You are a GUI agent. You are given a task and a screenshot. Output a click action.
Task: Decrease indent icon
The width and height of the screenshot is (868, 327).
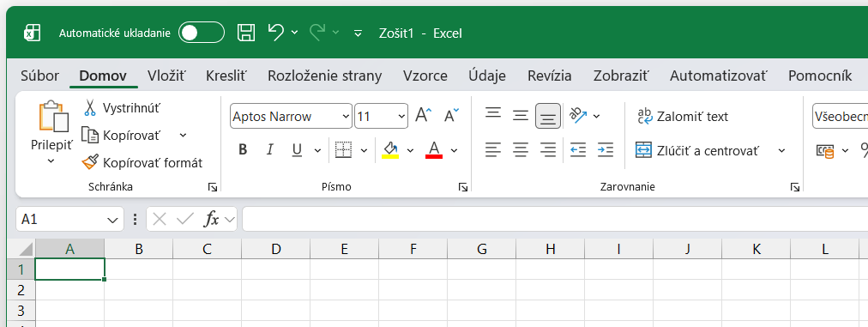(x=578, y=149)
